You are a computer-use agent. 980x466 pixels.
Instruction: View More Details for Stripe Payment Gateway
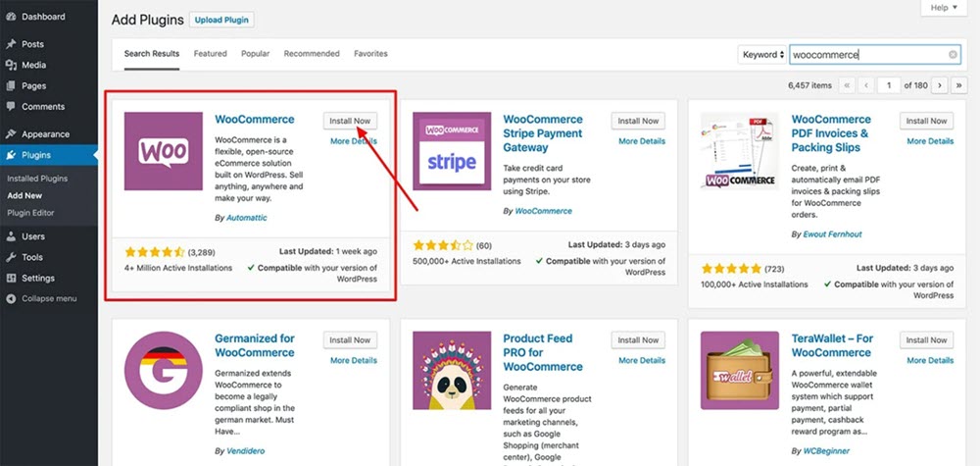642,141
